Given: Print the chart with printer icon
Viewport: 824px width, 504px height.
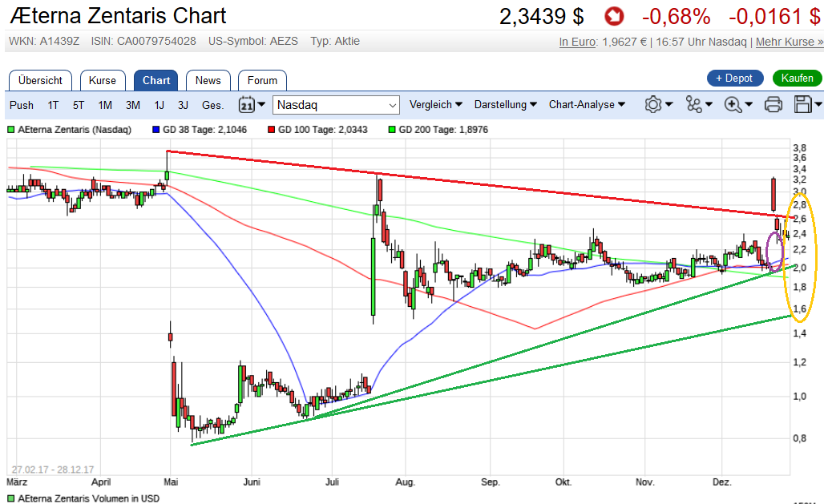Looking at the screenshot, I should 773,105.
